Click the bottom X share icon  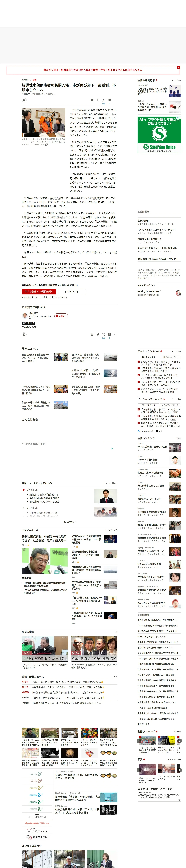(104, 335)
